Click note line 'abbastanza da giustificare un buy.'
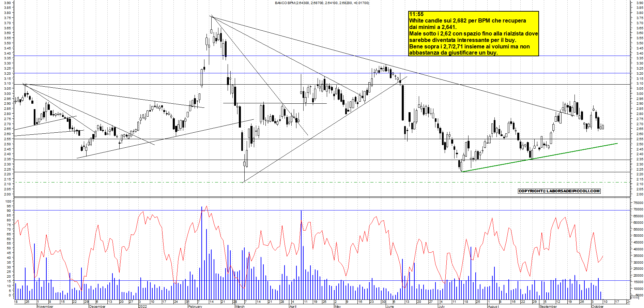Viewport: 644px width, 308px height. [454, 53]
